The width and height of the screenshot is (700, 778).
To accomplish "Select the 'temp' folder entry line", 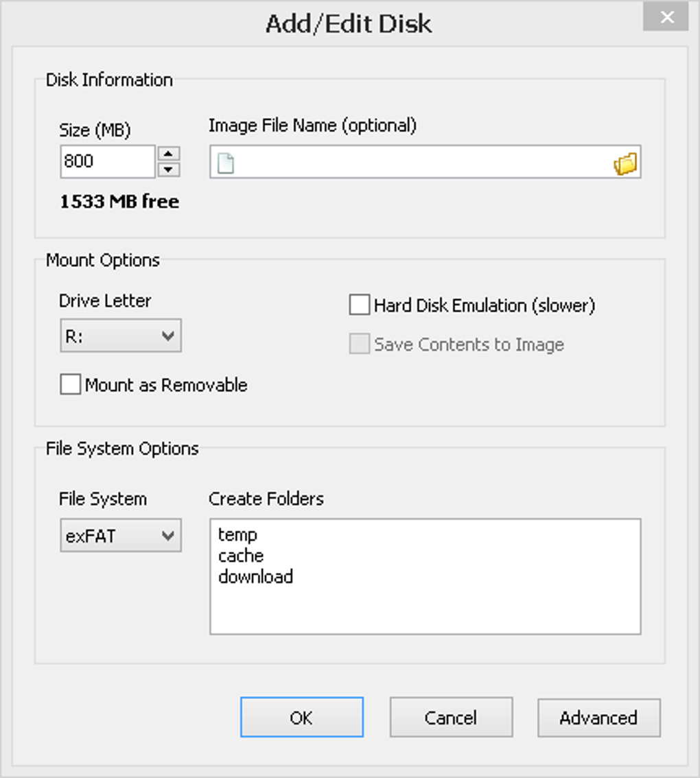I will (x=237, y=534).
